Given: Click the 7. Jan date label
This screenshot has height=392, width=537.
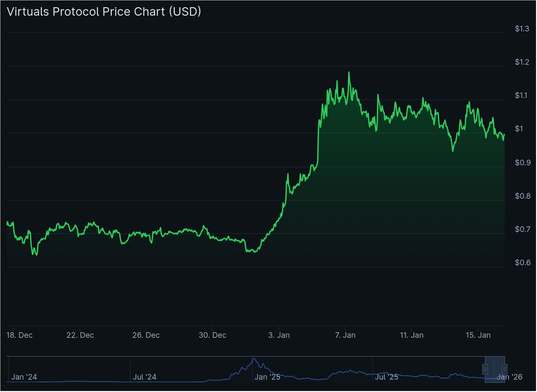Looking at the screenshot, I should coord(345,335).
